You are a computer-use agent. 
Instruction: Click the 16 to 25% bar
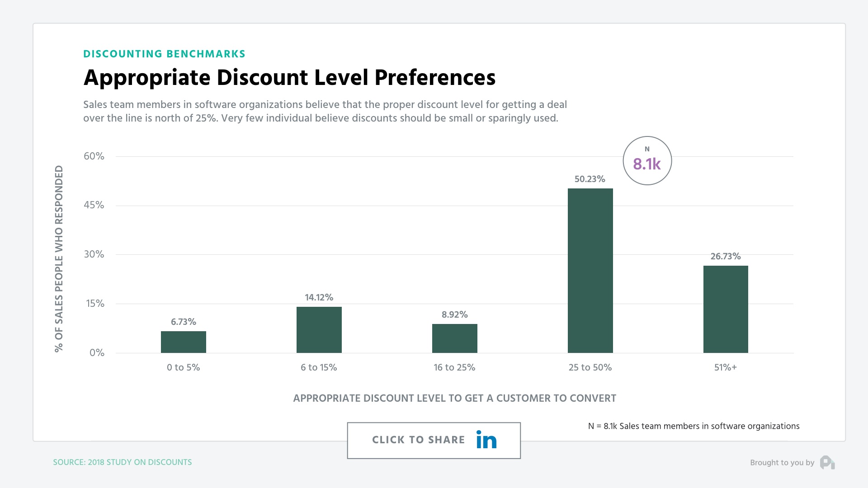click(x=454, y=338)
